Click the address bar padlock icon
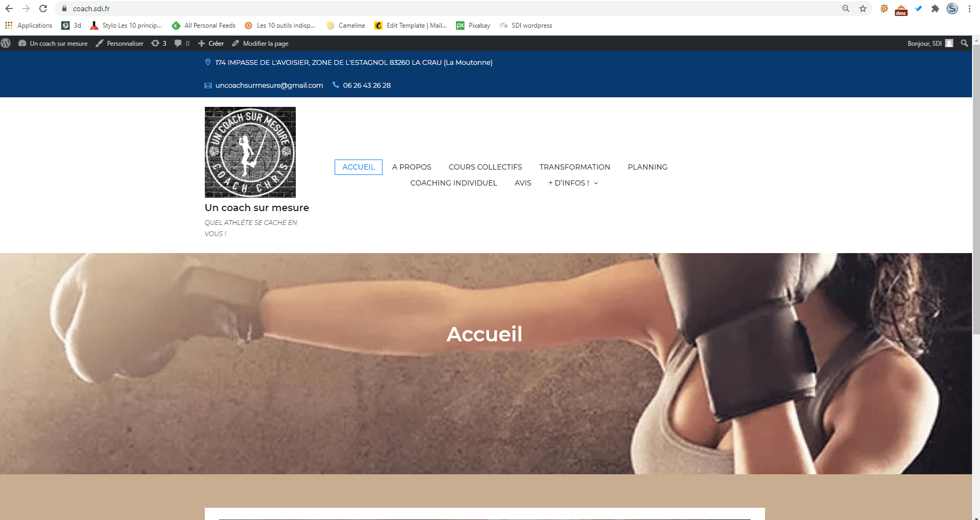 point(64,9)
